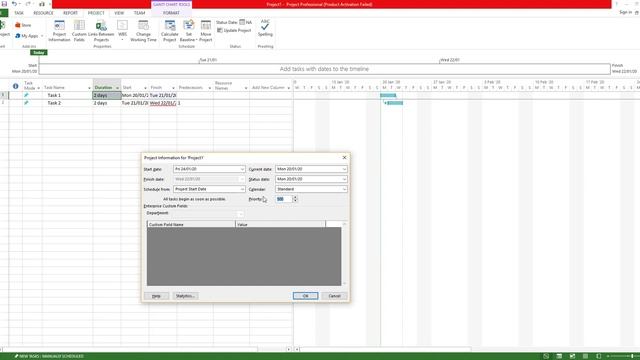
Task: Switch to the RESOURCE ribbon tab
Action: coord(43,13)
